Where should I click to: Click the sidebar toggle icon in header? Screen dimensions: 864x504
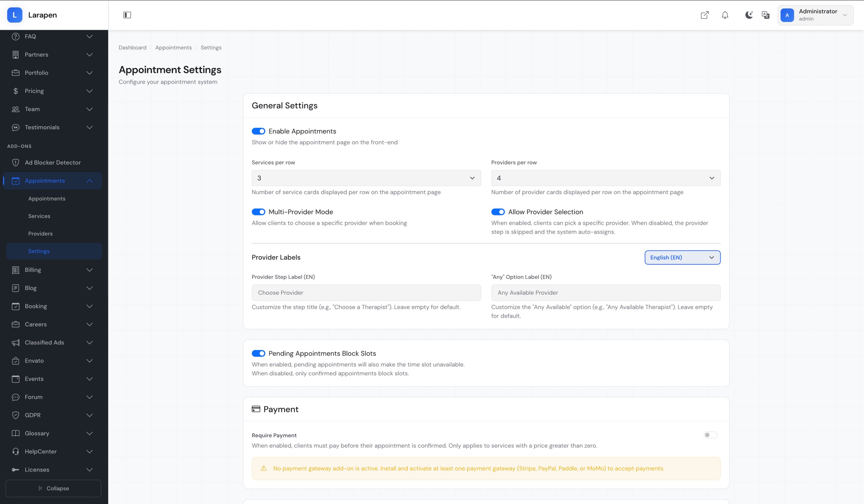(x=127, y=15)
